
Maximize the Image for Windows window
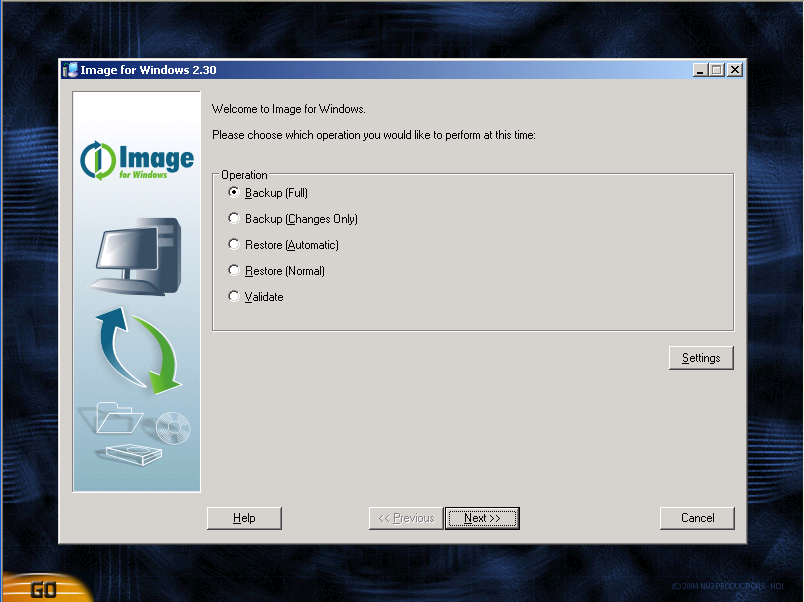click(x=717, y=70)
